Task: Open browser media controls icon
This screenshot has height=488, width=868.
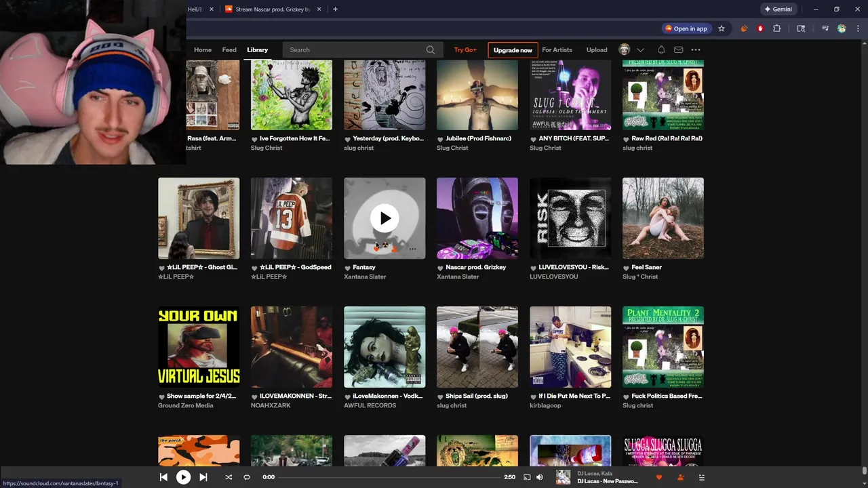Action: click(825, 28)
